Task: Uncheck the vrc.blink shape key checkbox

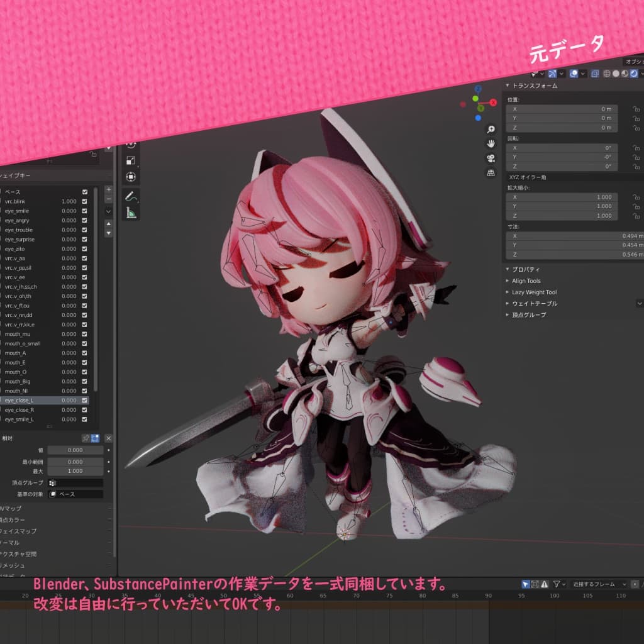Action: 85,201
